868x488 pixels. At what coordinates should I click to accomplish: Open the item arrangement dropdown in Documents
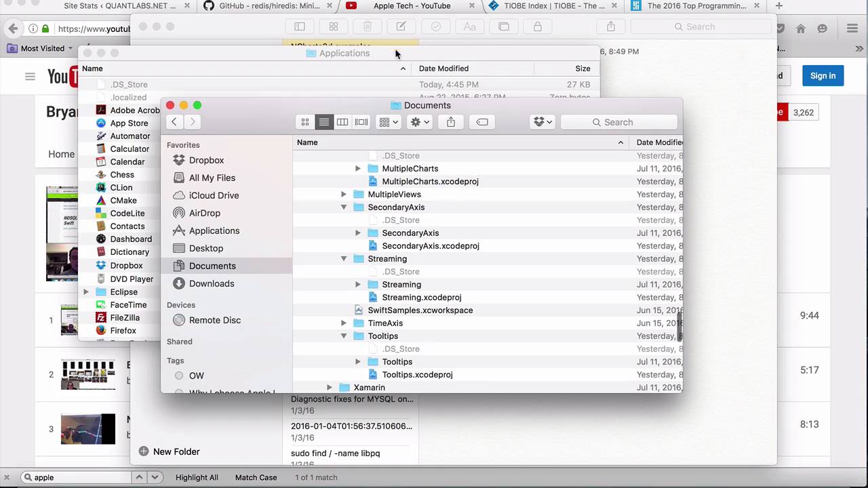[389, 122]
